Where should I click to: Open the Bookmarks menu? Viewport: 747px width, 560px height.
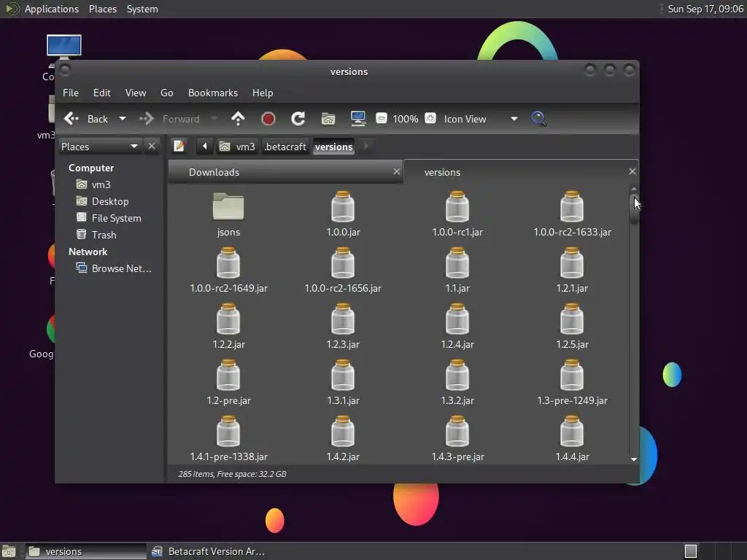(x=212, y=93)
